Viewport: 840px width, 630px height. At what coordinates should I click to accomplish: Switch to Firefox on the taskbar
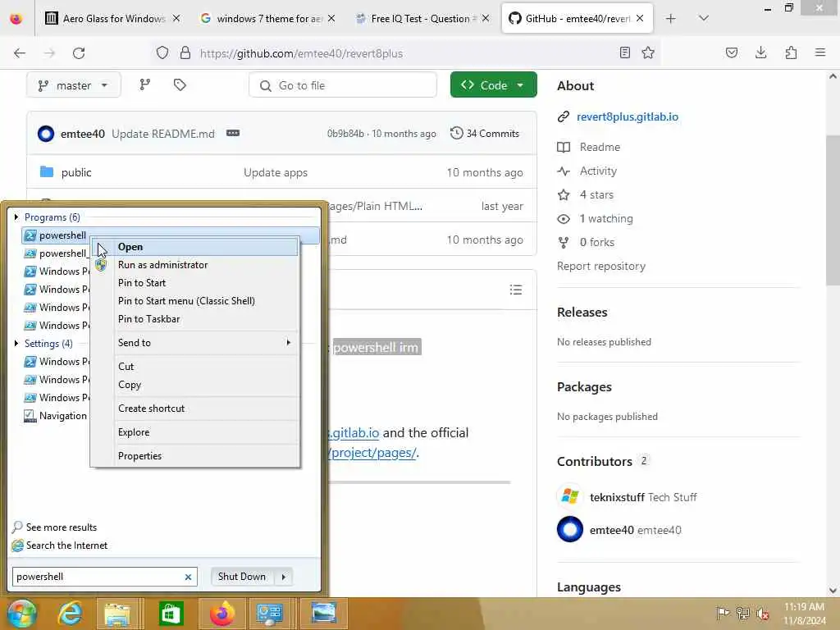(221, 614)
